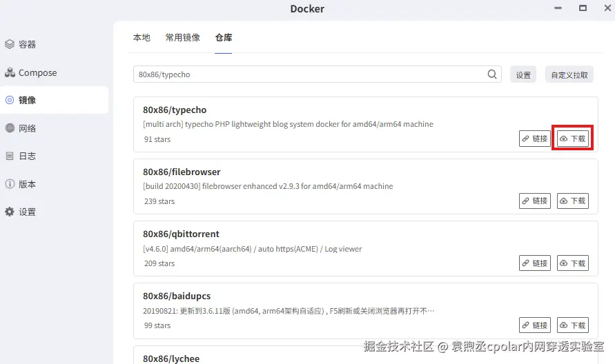Click the 自定义拉取 custom pull button
Screen dimensions: 615x364
click(569, 74)
